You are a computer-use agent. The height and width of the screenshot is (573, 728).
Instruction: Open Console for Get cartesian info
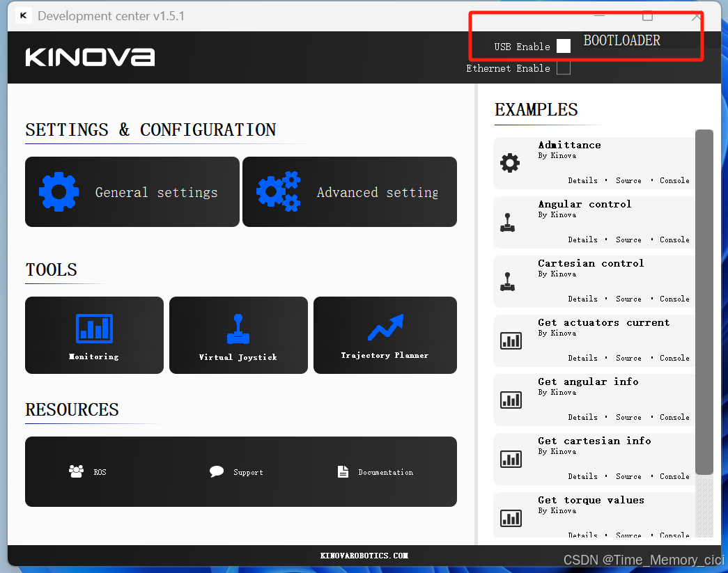coord(674,476)
